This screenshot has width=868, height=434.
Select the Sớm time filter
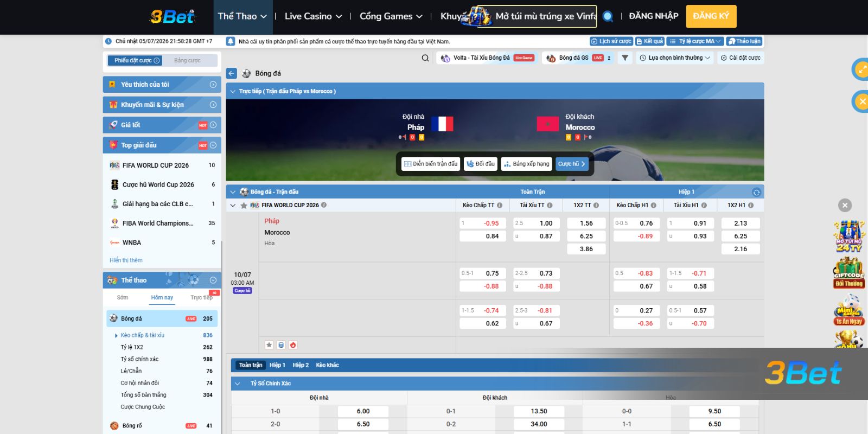[123, 298]
